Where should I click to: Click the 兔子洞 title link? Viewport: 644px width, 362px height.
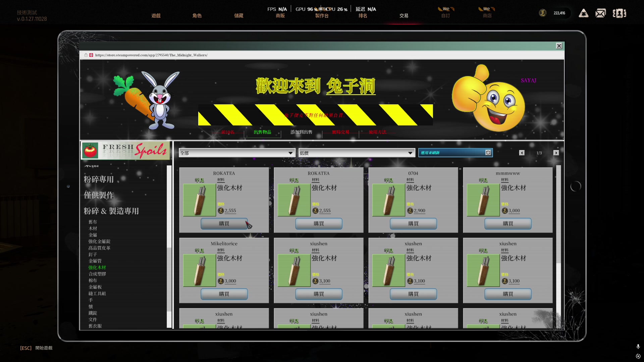[x=351, y=86]
